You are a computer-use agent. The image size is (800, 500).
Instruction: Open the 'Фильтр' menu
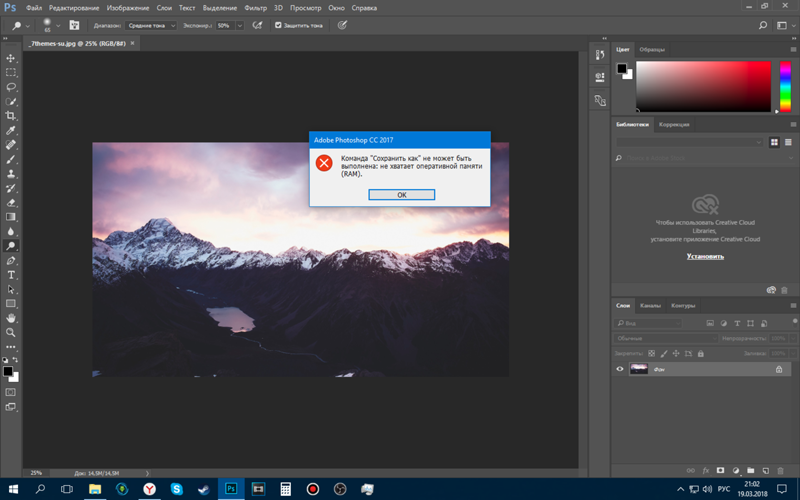tap(255, 7)
